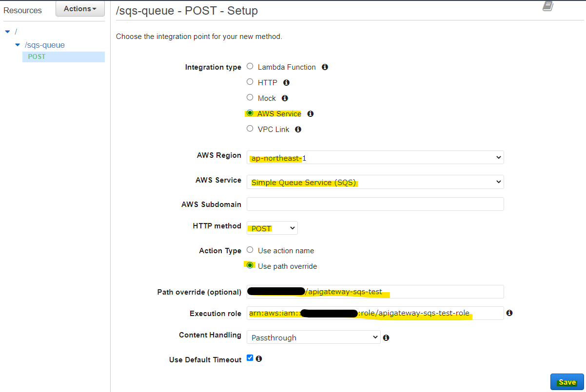Screen dimensions: 586x392
Task: Click the documentation icon at top right
Action: coord(547,6)
